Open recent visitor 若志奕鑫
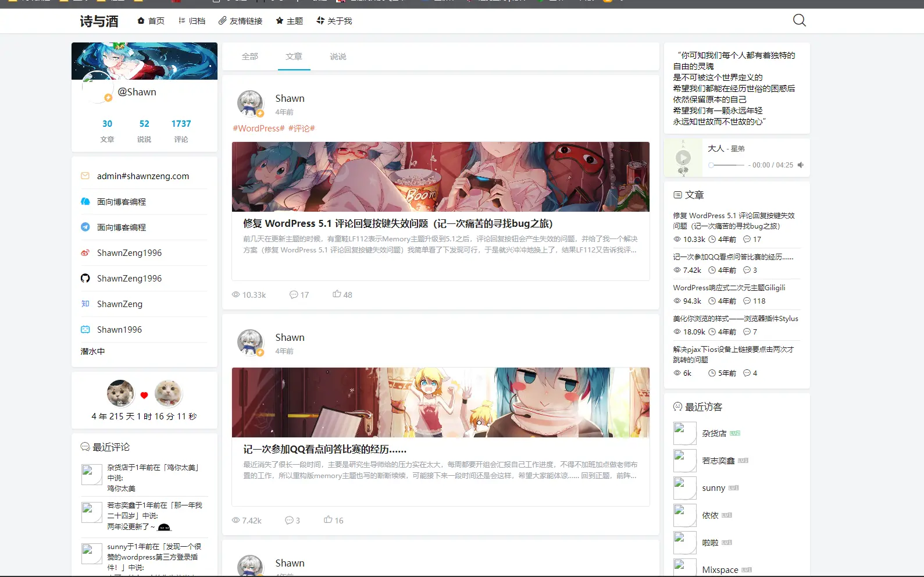This screenshot has width=924, height=577. coord(718,461)
